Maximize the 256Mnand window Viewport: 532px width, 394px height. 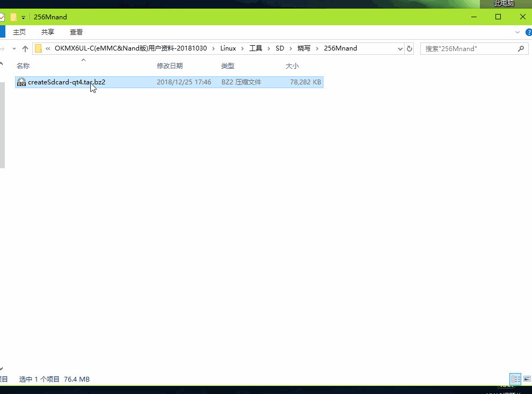[498, 17]
